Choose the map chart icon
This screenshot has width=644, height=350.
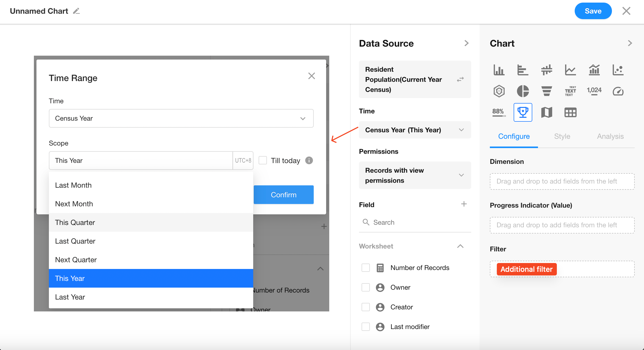(546, 112)
